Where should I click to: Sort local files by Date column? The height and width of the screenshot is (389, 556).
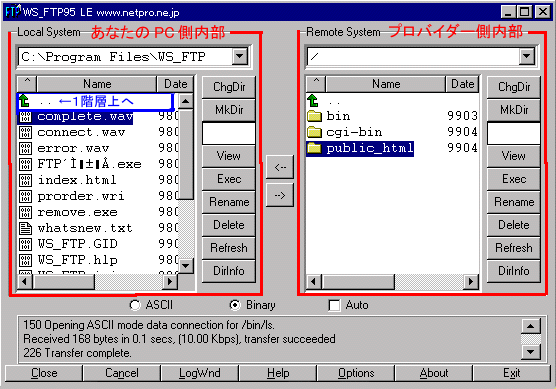pyautogui.click(x=176, y=84)
